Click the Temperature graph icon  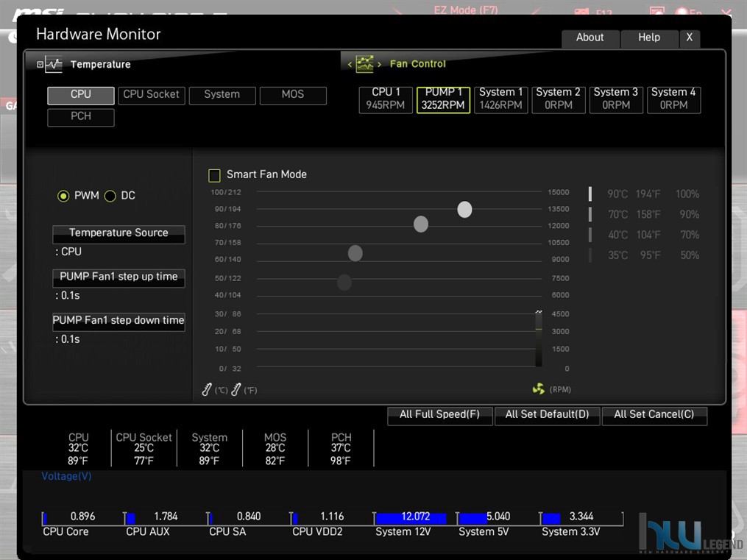tap(54, 64)
